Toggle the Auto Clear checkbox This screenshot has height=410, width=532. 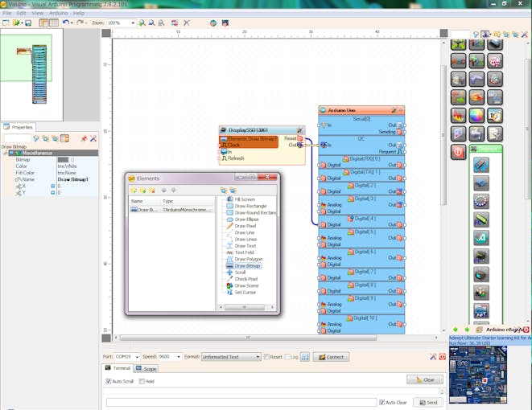(x=381, y=402)
